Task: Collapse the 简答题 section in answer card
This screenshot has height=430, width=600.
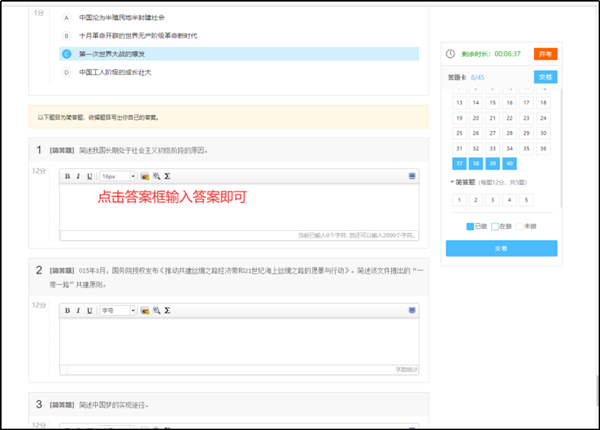Action: [452, 182]
